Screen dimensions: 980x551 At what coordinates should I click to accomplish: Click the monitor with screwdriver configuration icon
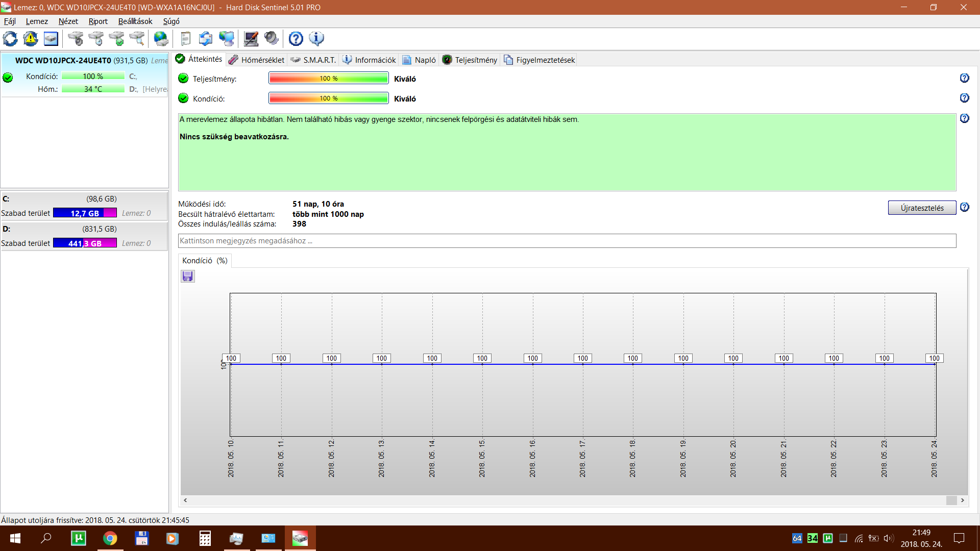pos(251,39)
